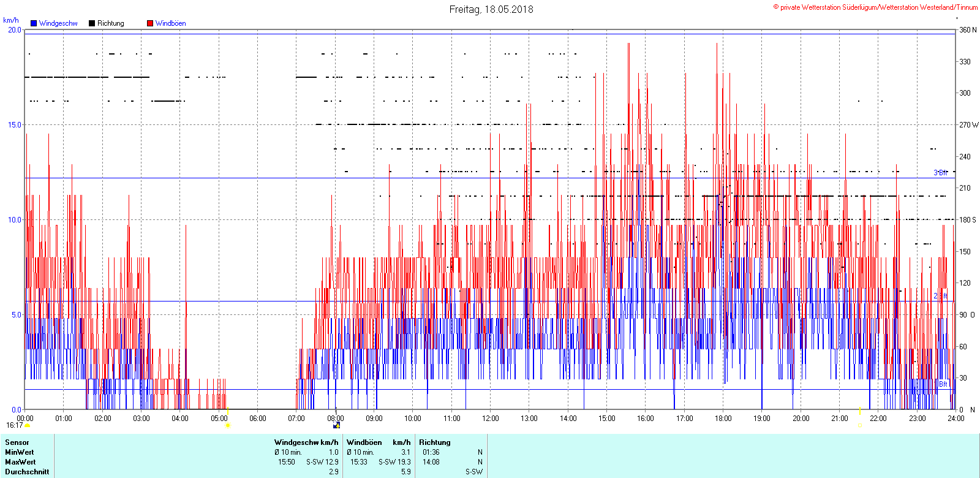Select the 'Windgeschw' legend label

pyautogui.click(x=58, y=23)
